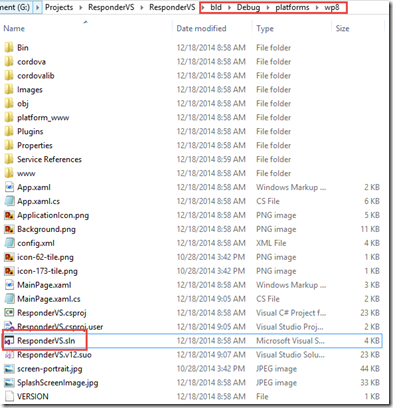
Task: Expand the breadcrumb arrow after platforms
Action: point(317,8)
